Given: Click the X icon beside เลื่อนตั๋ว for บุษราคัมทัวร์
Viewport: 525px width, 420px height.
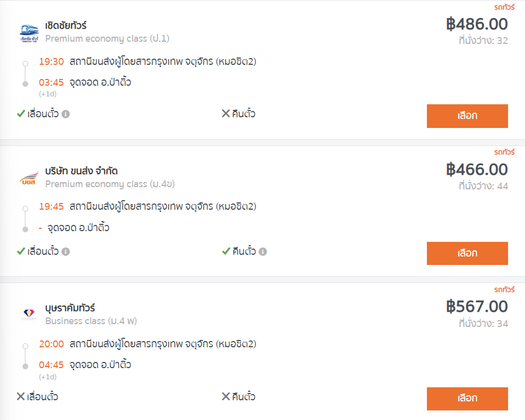Looking at the screenshot, I should coord(21,396).
